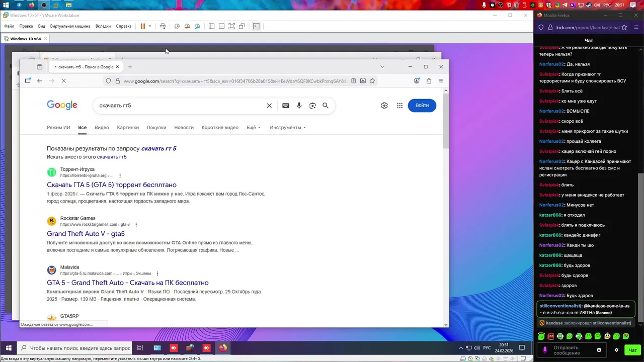Open Скачать ГТА 5 торрент бесплтано link
The height and width of the screenshot is (362, 644).
(x=112, y=185)
